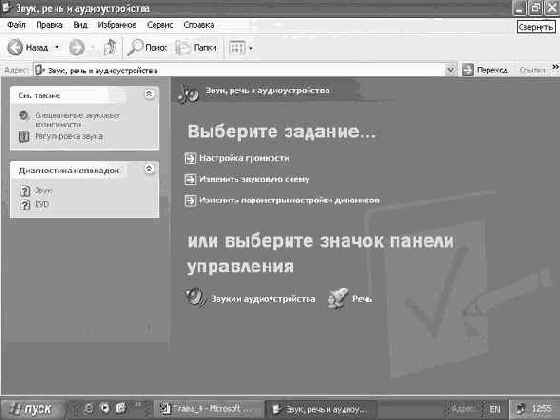Screen dimensions: 560x420
Task: Click the Up folder toolbar icon
Action: 110,47
